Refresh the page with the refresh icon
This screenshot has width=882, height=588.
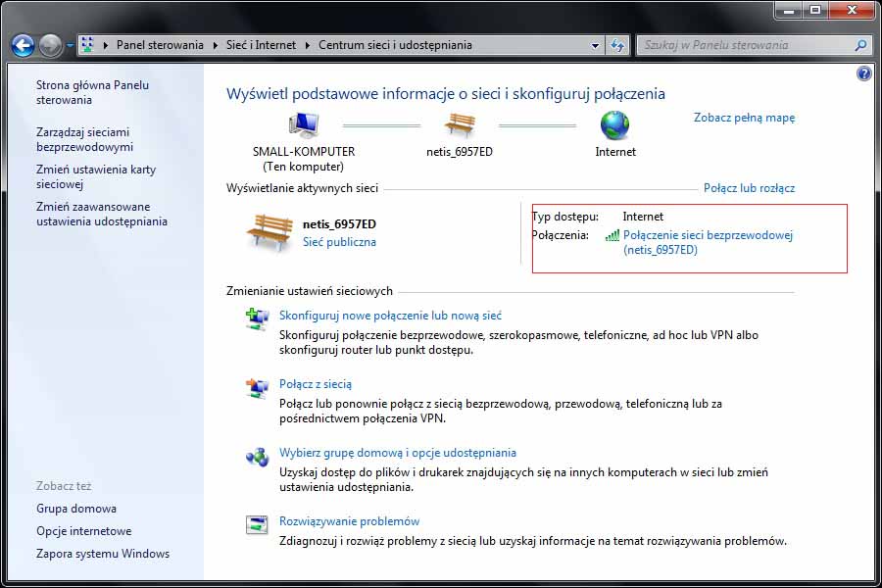617,46
